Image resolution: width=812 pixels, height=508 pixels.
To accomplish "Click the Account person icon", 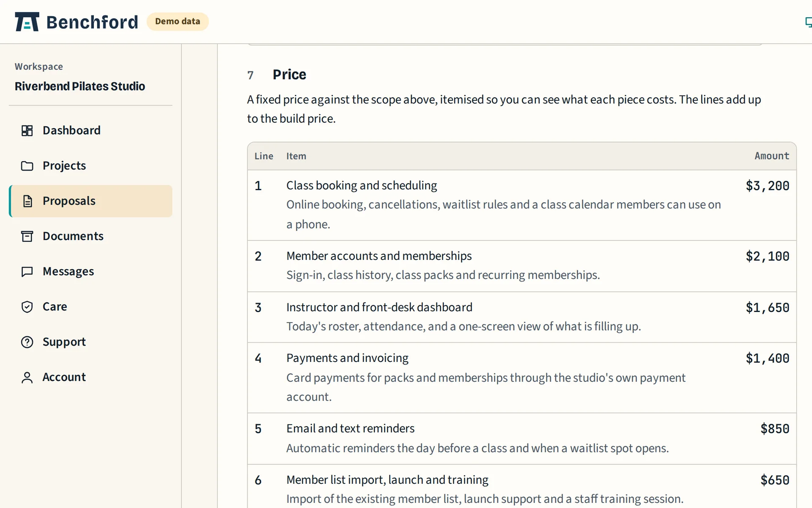I will click(27, 377).
